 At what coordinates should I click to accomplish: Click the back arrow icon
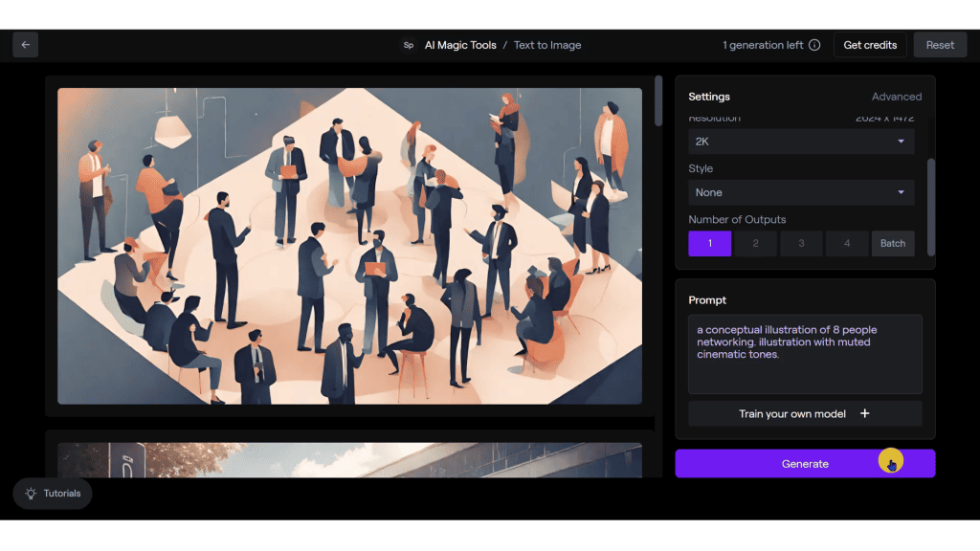point(25,44)
